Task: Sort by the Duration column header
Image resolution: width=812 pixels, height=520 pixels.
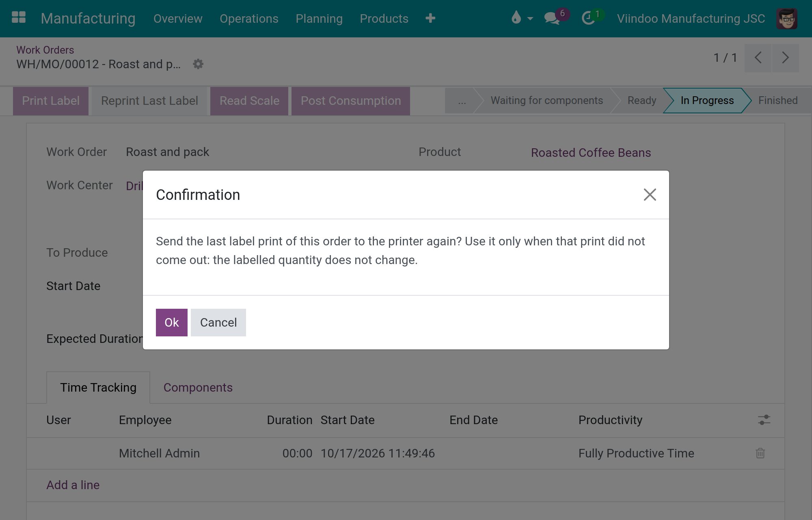Action: tap(289, 420)
